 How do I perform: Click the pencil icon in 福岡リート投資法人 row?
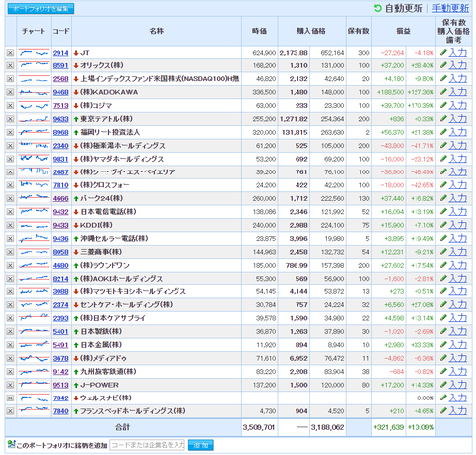coord(443,132)
